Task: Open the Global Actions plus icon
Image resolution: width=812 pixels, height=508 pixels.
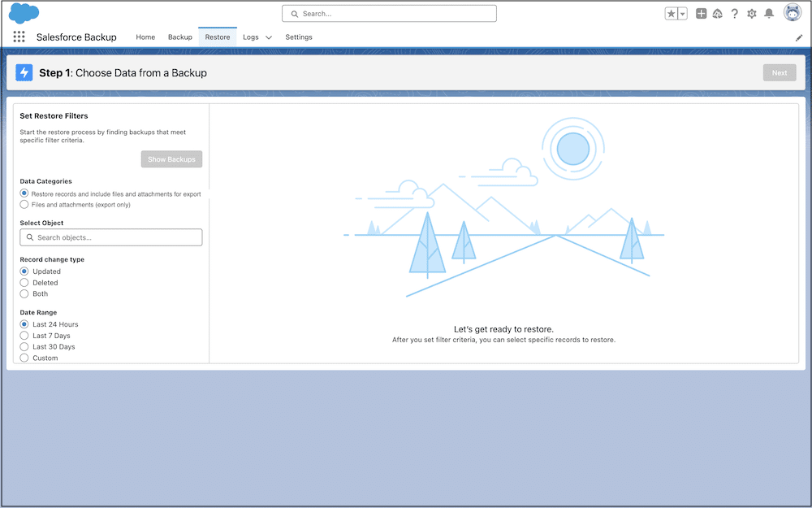Action: click(701, 14)
